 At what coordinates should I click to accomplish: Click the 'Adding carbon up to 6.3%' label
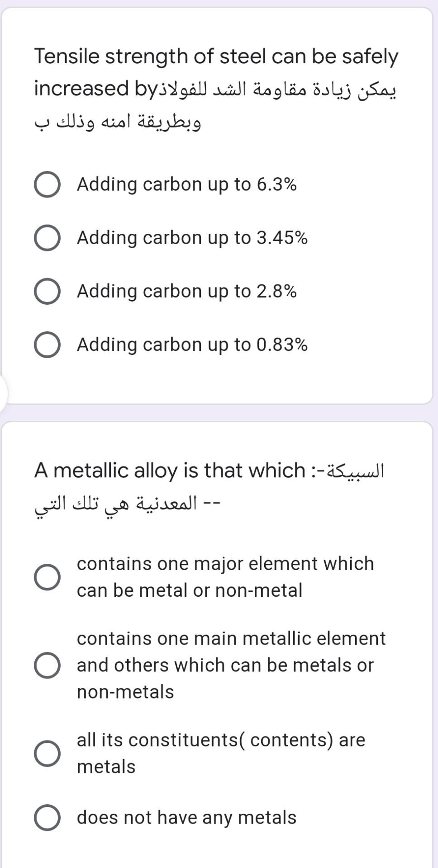pyautogui.click(x=186, y=184)
